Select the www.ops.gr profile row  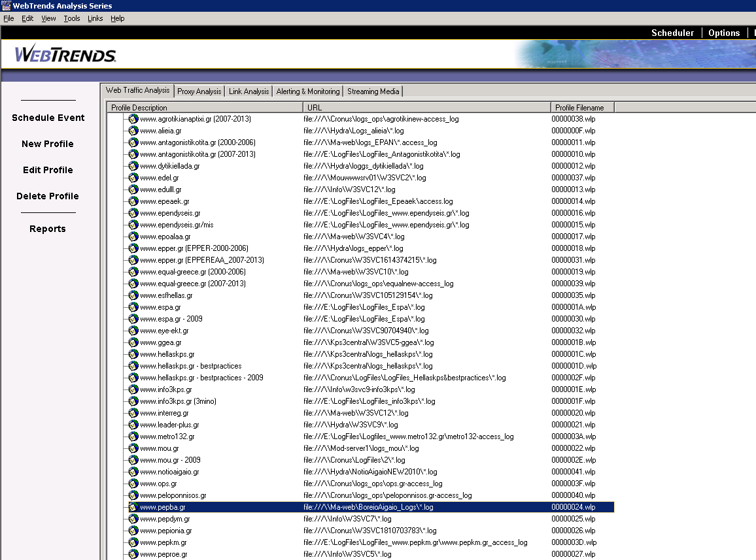[371, 484]
